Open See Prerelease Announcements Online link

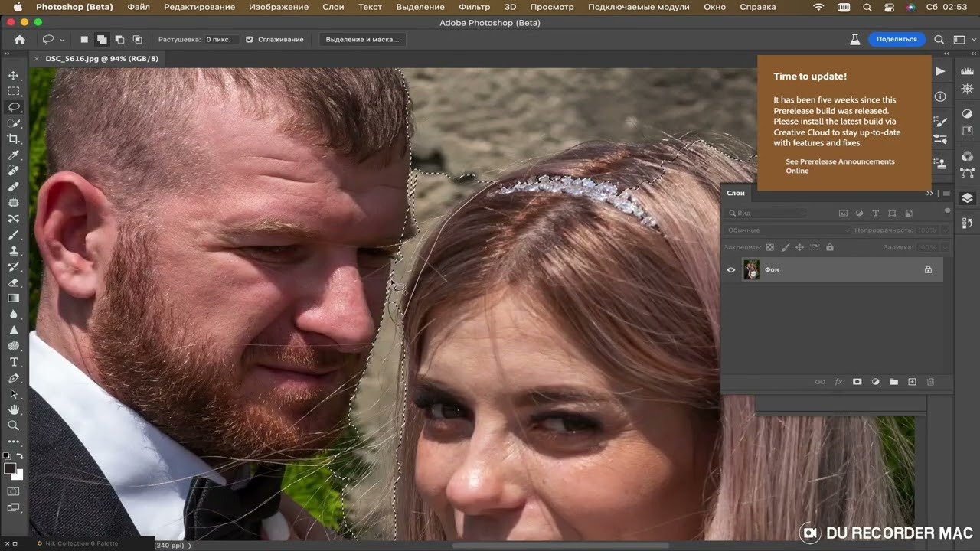pos(839,166)
